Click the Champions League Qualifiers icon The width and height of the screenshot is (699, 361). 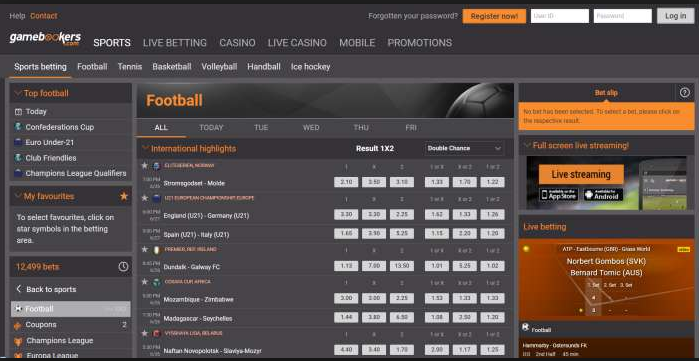(18, 173)
